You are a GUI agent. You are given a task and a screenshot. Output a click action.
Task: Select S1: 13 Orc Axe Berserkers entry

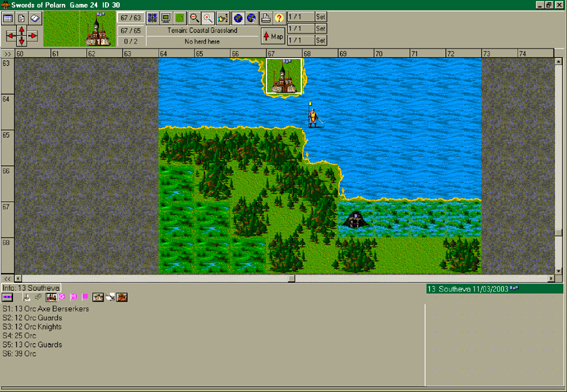coord(46,309)
